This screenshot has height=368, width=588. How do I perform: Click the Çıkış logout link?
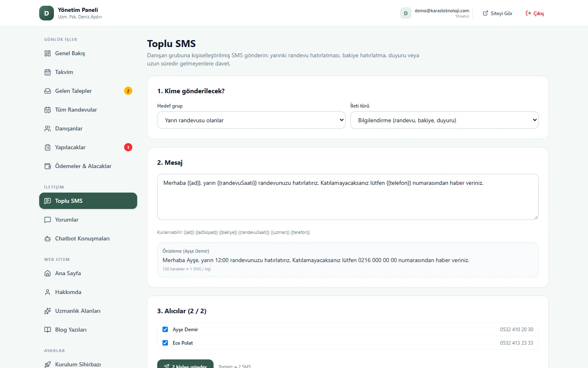click(535, 13)
